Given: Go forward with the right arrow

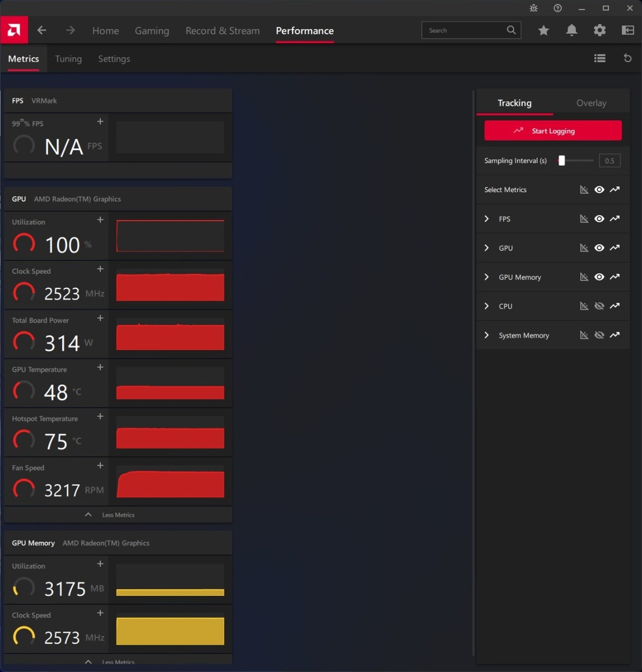Looking at the screenshot, I should [x=70, y=30].
